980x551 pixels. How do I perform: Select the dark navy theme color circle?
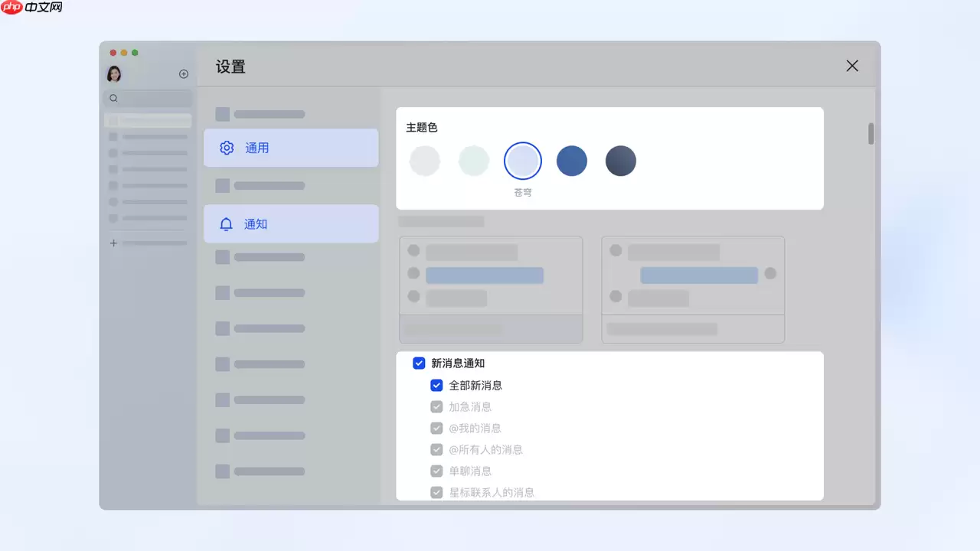[621, 161]
